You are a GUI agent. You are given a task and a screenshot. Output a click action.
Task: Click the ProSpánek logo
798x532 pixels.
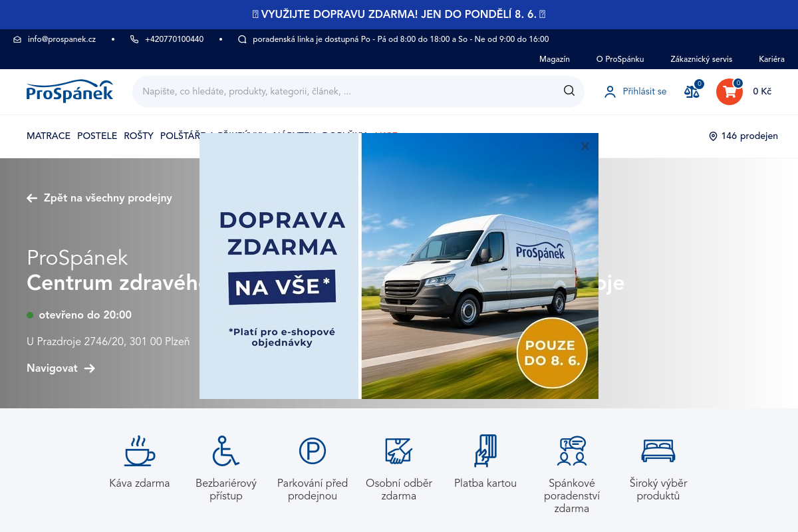point(70,91)
